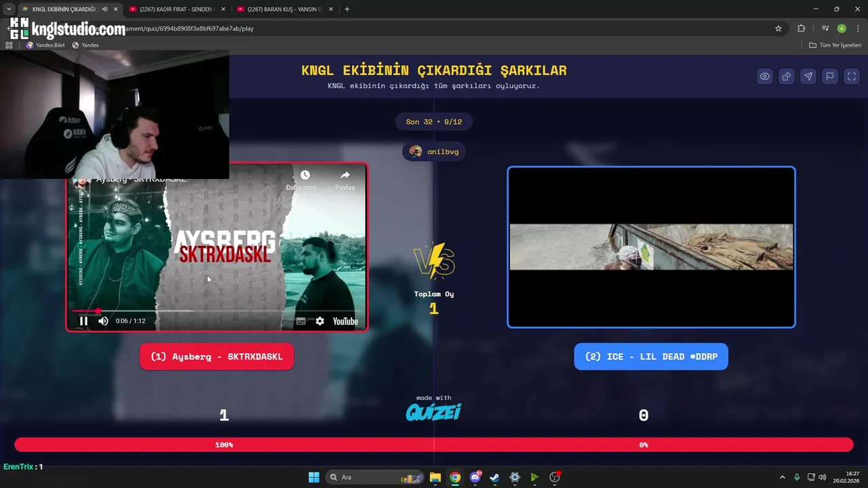Open Discord from the taskbar
The image size is (868, 488).
point(475,477)
